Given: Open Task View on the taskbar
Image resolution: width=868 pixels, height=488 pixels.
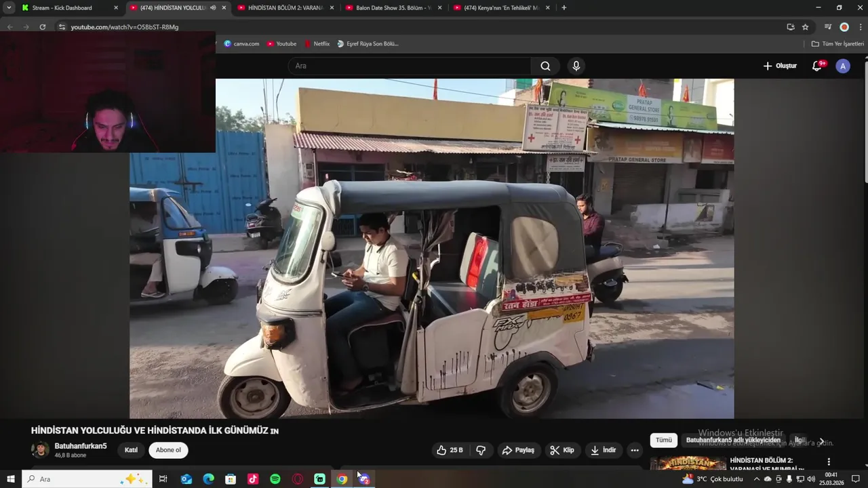Looking at the screenshot, I should [163, 479].
